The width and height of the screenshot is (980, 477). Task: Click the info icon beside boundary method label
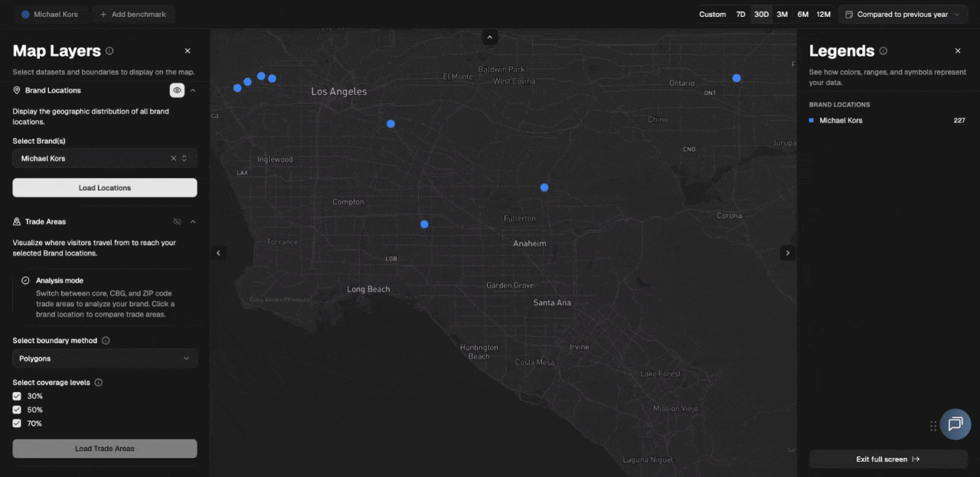[105, 340]
